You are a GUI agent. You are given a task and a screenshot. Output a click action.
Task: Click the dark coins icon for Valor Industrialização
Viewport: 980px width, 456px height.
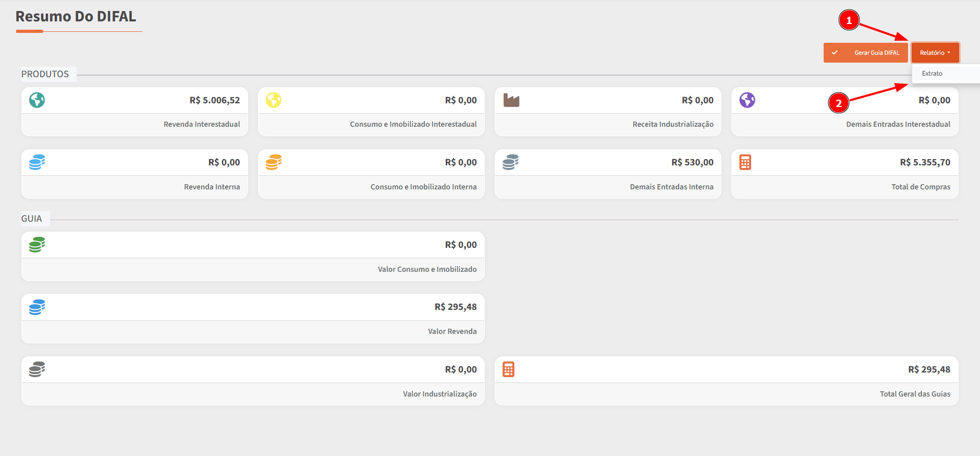point(37,369)
